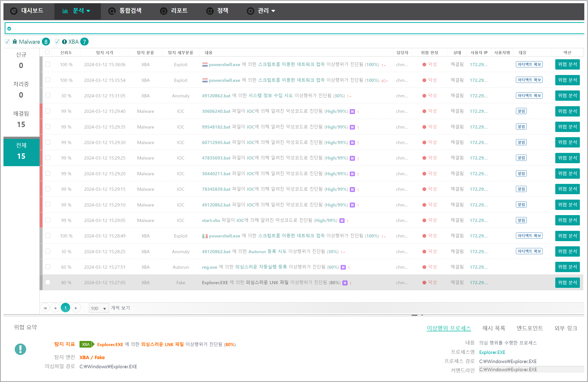Sort by 탐지 시각 column header

(105, 53)
